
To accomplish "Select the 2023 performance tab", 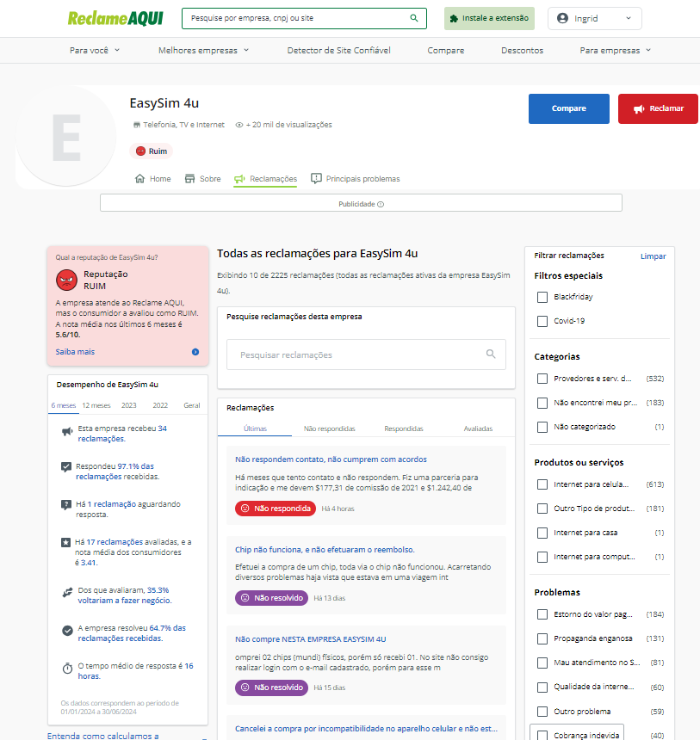I will click(128, 405).
